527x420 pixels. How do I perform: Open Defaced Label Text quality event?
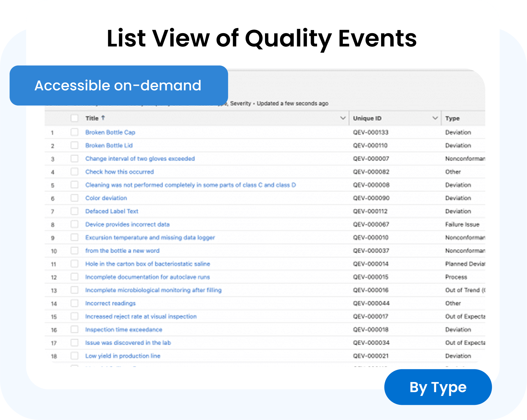coord(112,211)
